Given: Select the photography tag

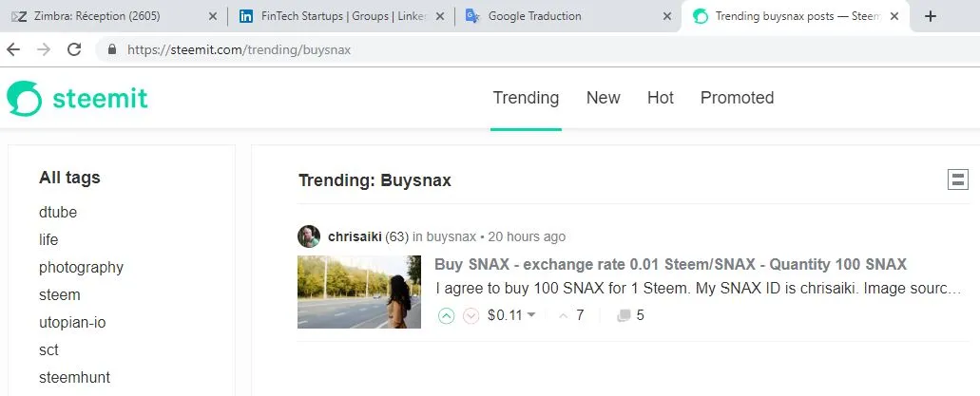Looking at the screenshot, I should tap(81, 268).
